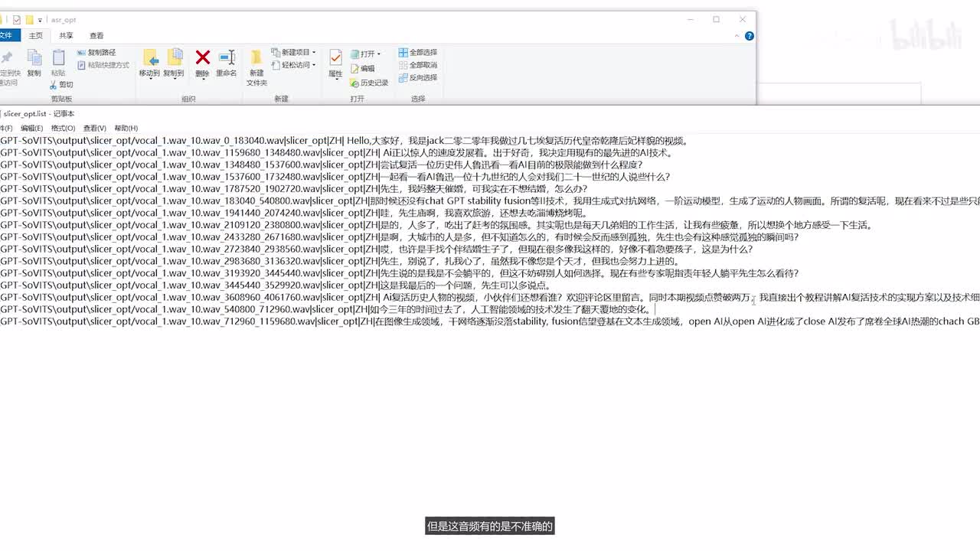The height and width of the screenshot is (551, 980).
Task: Click the New Folder (新建文件夹) icon
Action: click(256, 58)
